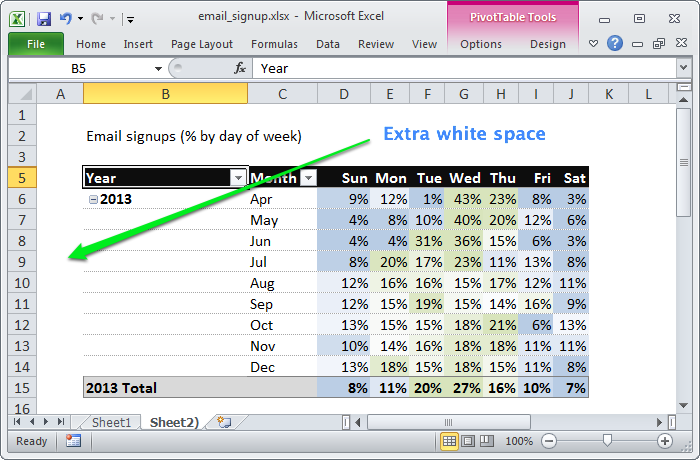
Task: Click the macro recording icon in status bar
Action: [x=73, y=441]
